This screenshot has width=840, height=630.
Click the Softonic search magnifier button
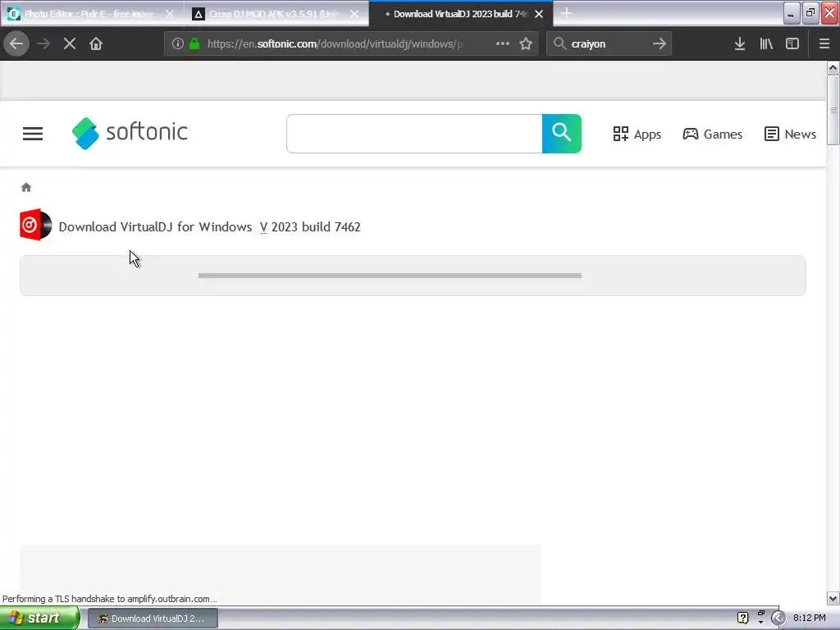tap(561, 134)
